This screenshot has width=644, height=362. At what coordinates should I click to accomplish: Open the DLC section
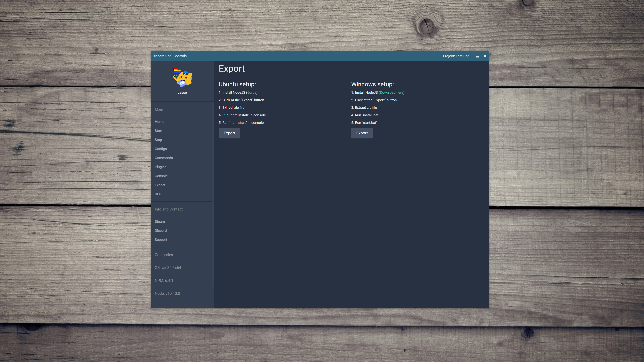point(158,194)
